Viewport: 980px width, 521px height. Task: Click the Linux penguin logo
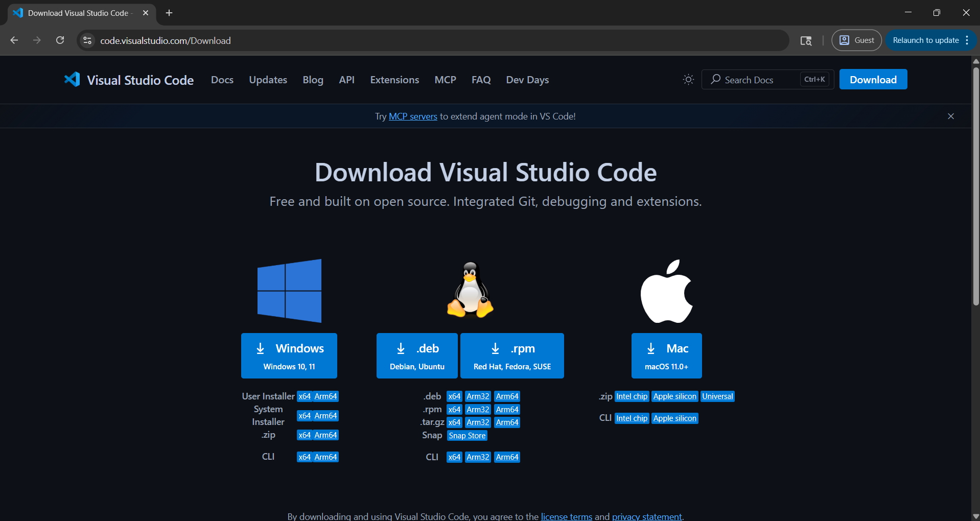(x=470, y=290)
